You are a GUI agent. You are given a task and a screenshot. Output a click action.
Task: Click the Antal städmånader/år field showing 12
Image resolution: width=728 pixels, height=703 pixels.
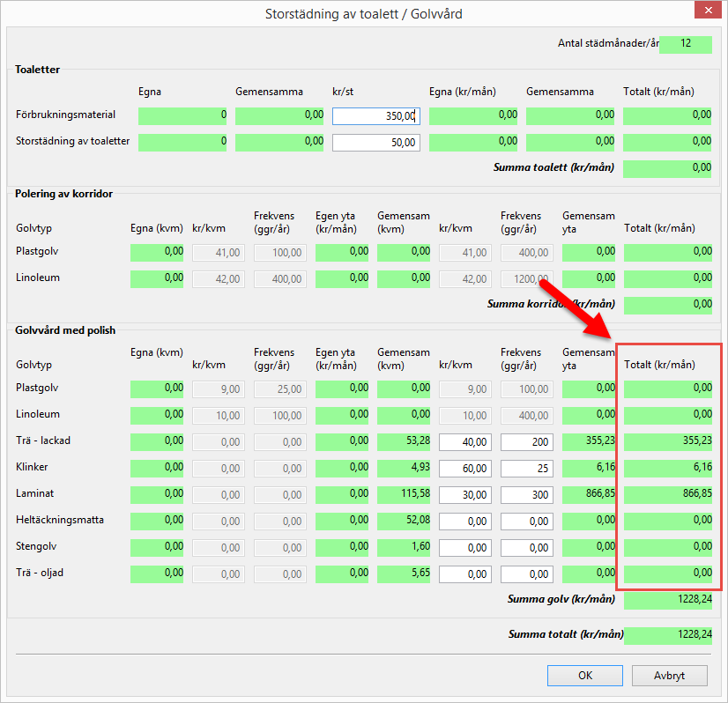[685, 44]
